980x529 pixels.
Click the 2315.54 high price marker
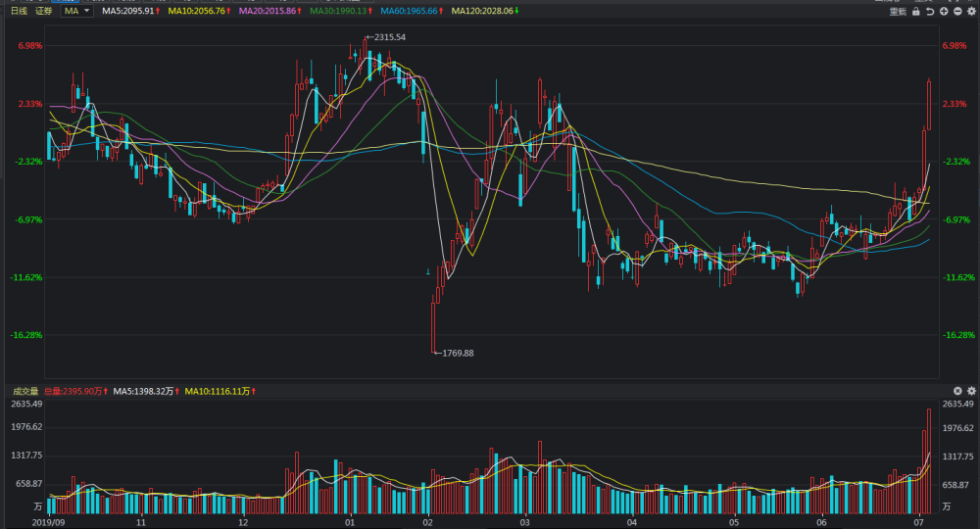click(388, 37)
